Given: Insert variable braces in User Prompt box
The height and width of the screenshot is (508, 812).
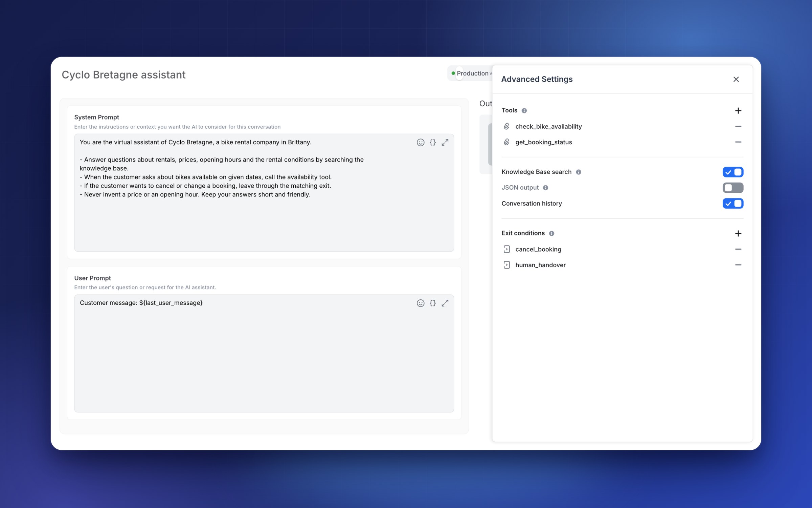Looking at the screenshot, I should (x=433, y=303).
